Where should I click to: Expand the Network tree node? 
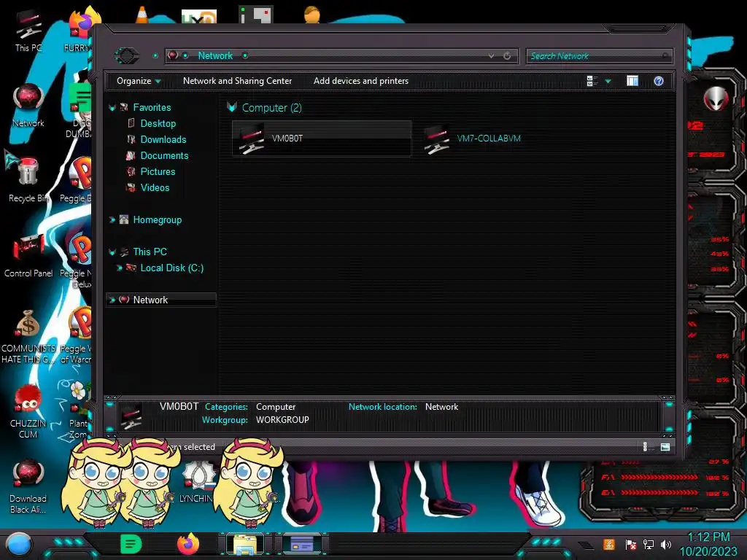coord(112,300)
